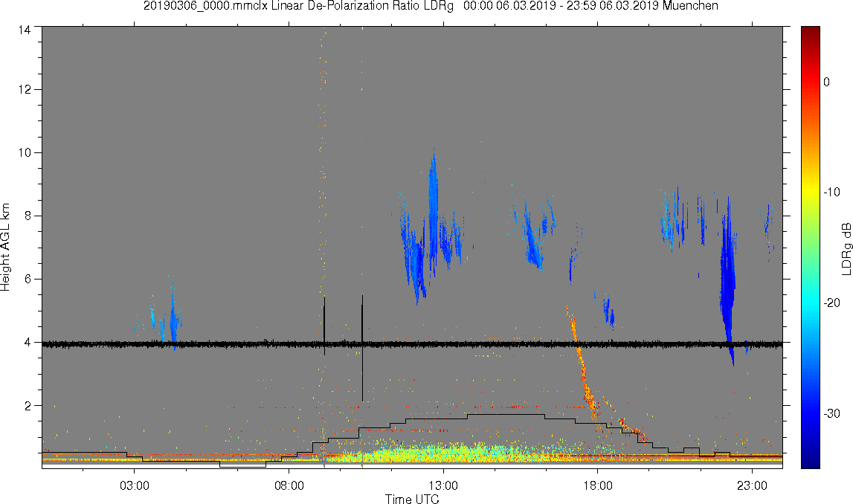Click the 'Height AGL km' axis label
Viewport: 853px width, 504px height.
[5, 247]
